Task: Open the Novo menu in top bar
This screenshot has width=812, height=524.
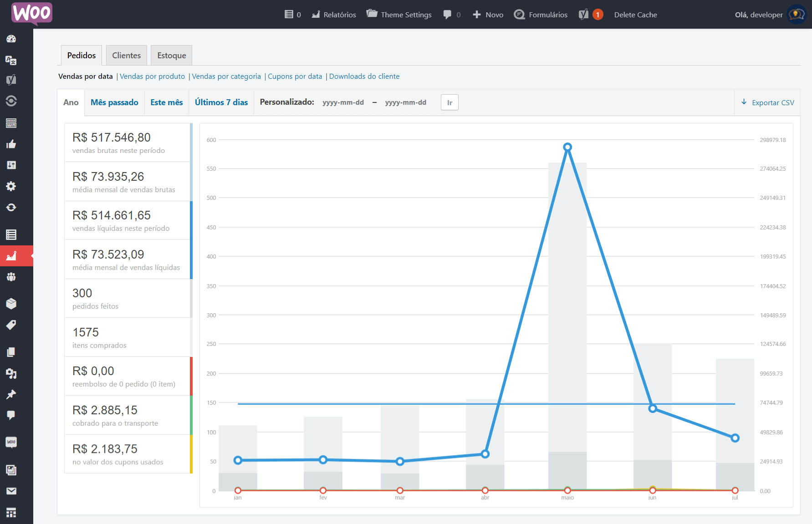Action: (x=488, y=15)
